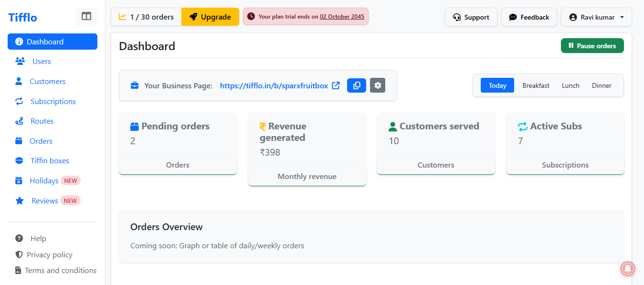Open the trial end date link
This screenshot has width=644, height=285.
342,17
